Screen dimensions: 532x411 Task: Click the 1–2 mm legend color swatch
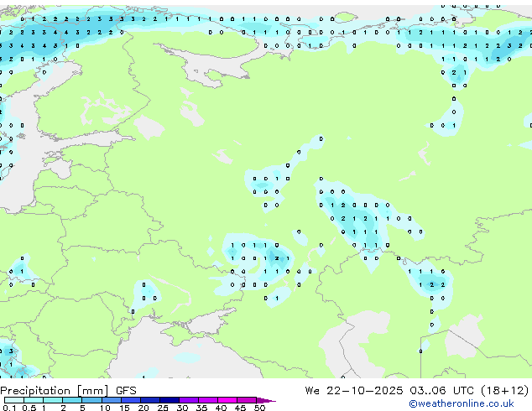coord(53,400)
